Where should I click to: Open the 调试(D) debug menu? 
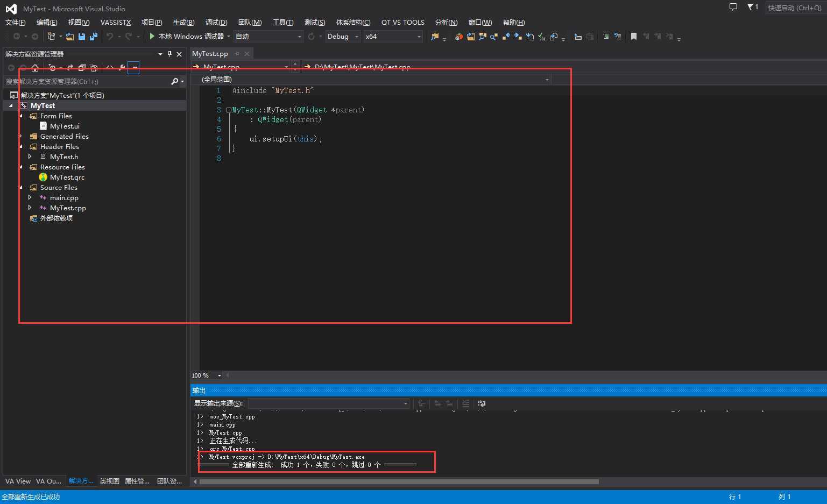click(x=216, y=22)
